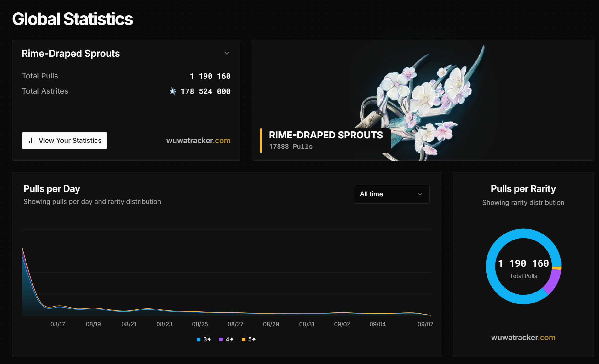Click the RIME-DRAPED SPROUTS banner title label

(x=326, y=135)
